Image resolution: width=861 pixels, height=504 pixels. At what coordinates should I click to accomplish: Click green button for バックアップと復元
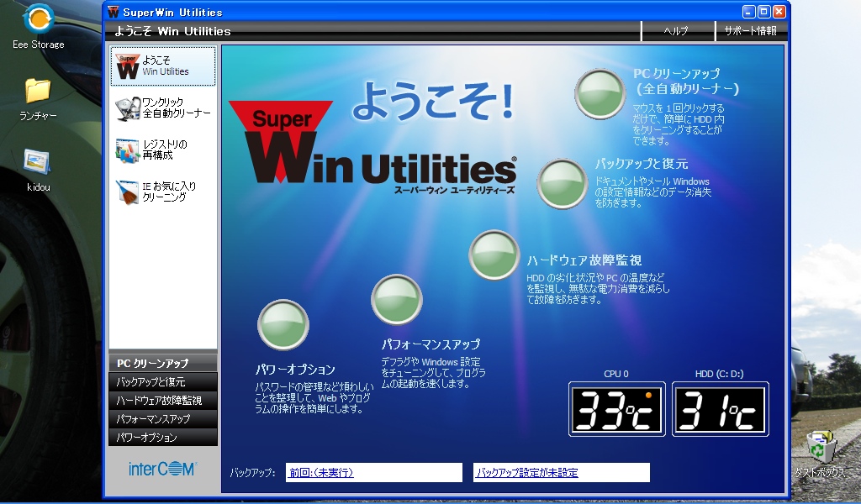562,184
